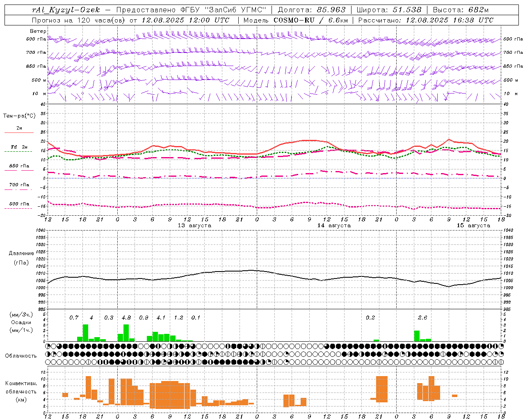Click the 3-hour precipitation value 2.6
Image resolution: width=525 pixels, height=420 pixels.
(x=422, y=318)
